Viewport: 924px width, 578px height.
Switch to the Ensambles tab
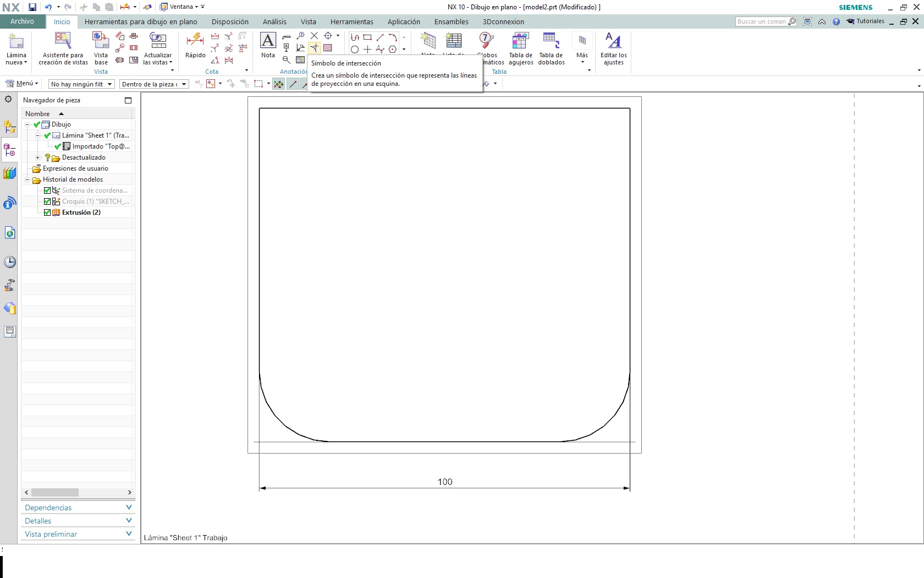pyautogui.click(x=452, y=22)
